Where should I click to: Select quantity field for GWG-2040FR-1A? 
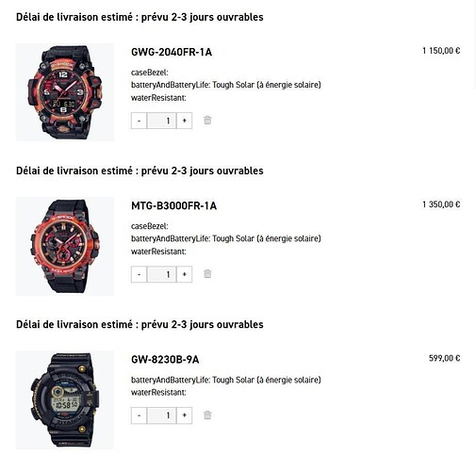161,121
